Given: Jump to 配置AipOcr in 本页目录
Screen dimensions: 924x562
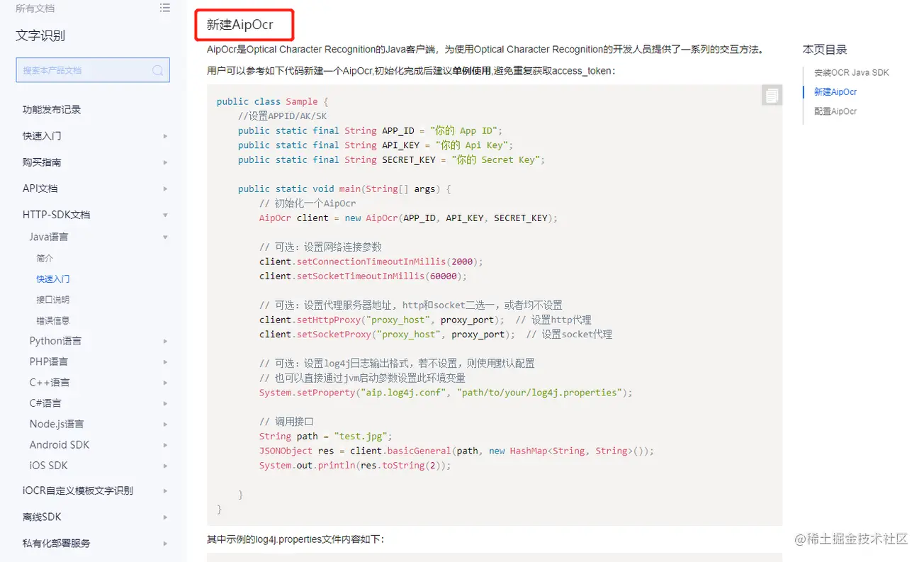Looking at the screenshot, I should click(835, 111).
